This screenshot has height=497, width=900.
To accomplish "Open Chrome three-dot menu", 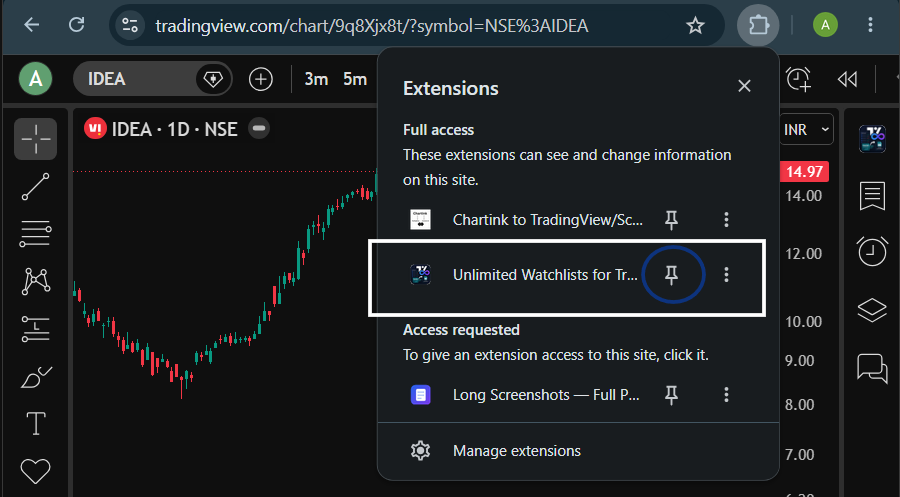I will (x=870, y=25).
